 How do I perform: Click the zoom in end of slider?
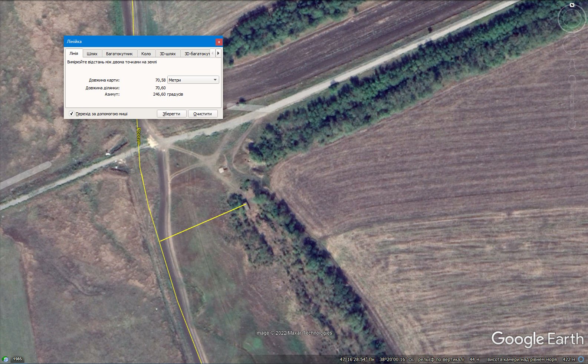tap(572, 79)
